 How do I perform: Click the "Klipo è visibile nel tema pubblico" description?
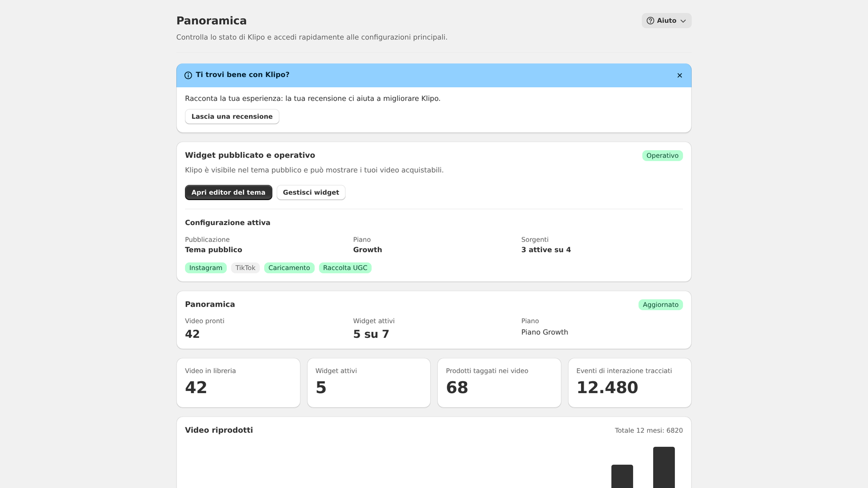click(x=314, y=170)
